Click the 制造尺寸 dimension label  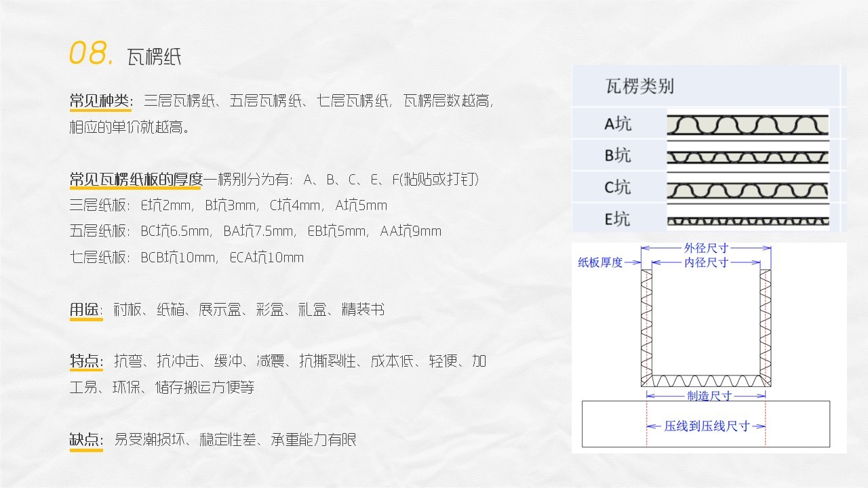click(x=709, y=396)
